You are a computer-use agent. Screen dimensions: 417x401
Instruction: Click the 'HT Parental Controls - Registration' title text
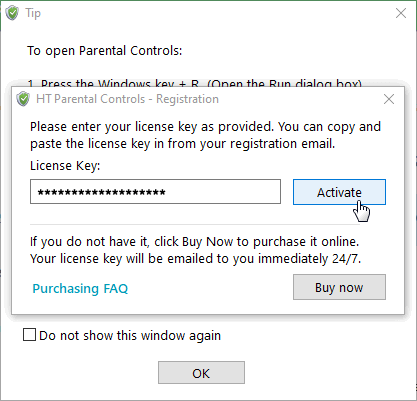point(127,99)
